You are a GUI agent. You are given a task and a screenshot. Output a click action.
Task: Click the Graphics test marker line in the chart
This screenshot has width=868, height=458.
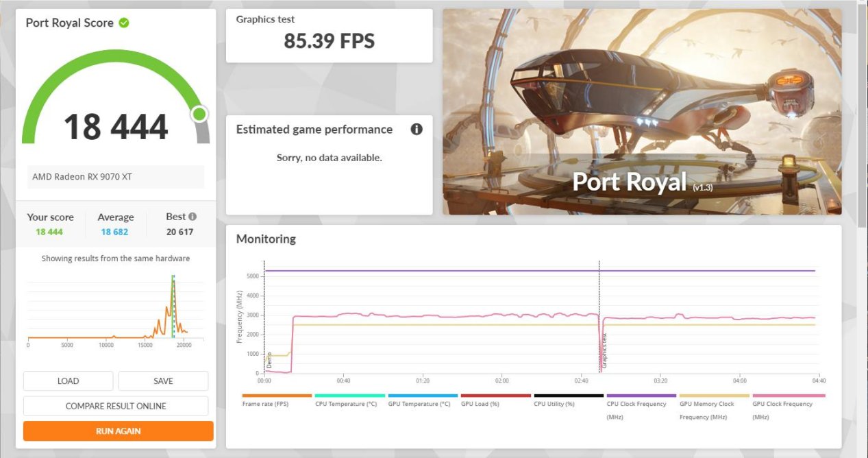coord(599,317)
